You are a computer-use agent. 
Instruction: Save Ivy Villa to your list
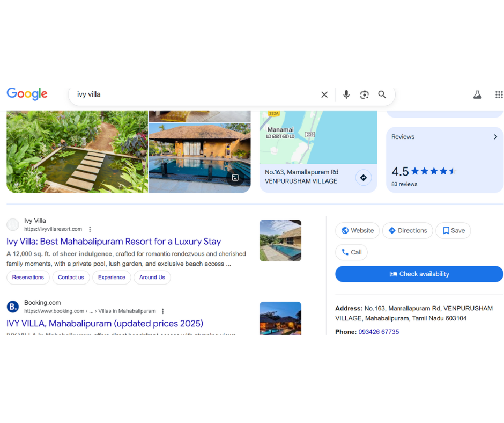(453, 231)
